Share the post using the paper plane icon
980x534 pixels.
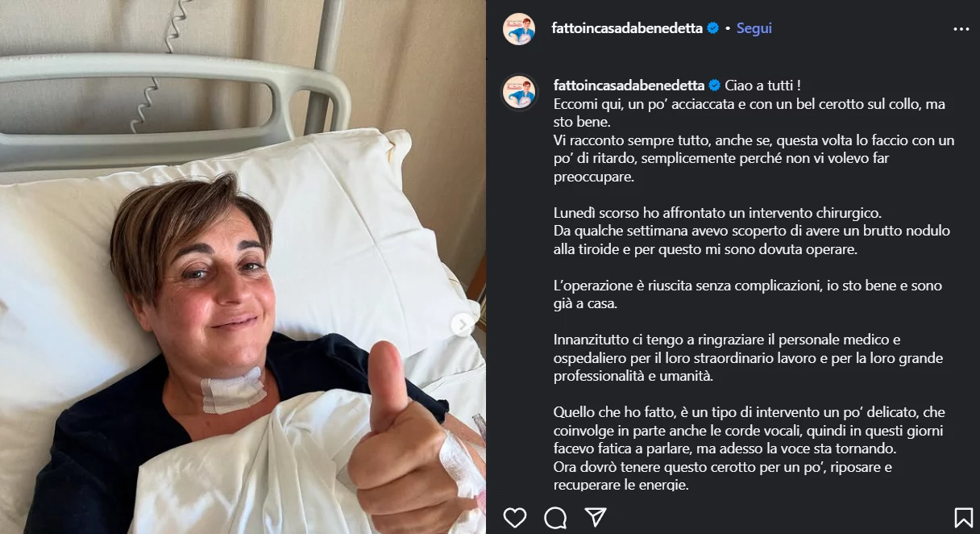(x=596, y=517)
